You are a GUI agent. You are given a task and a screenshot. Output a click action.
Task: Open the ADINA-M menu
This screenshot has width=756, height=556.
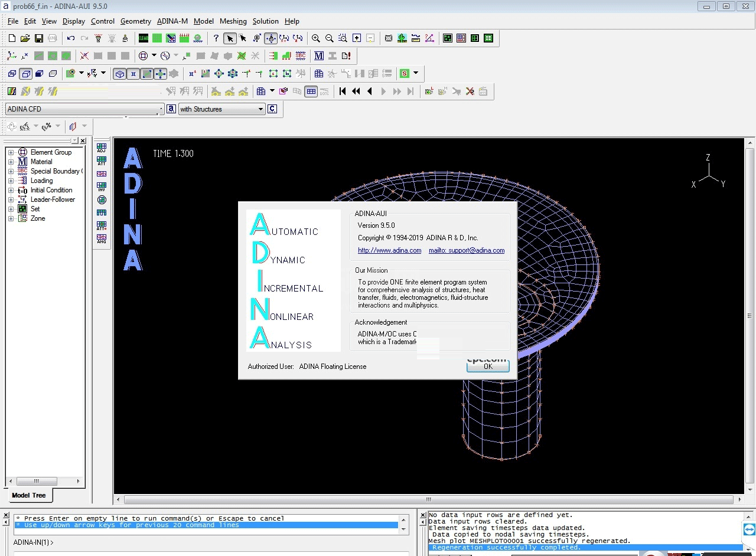click(x=172, y=21)
